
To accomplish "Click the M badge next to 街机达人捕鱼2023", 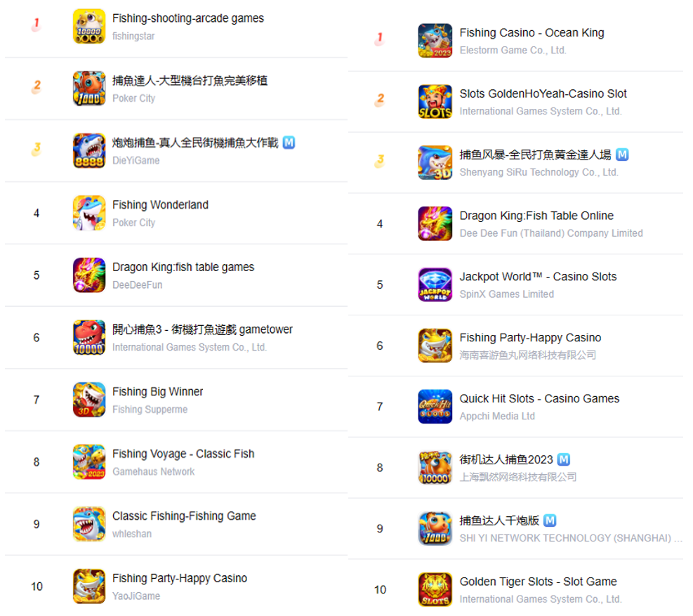I will (563, 459).
